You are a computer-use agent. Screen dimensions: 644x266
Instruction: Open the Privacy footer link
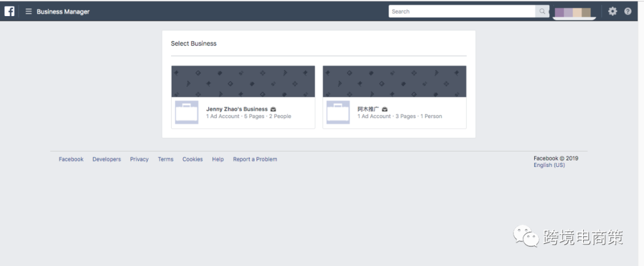click(139, 159)
